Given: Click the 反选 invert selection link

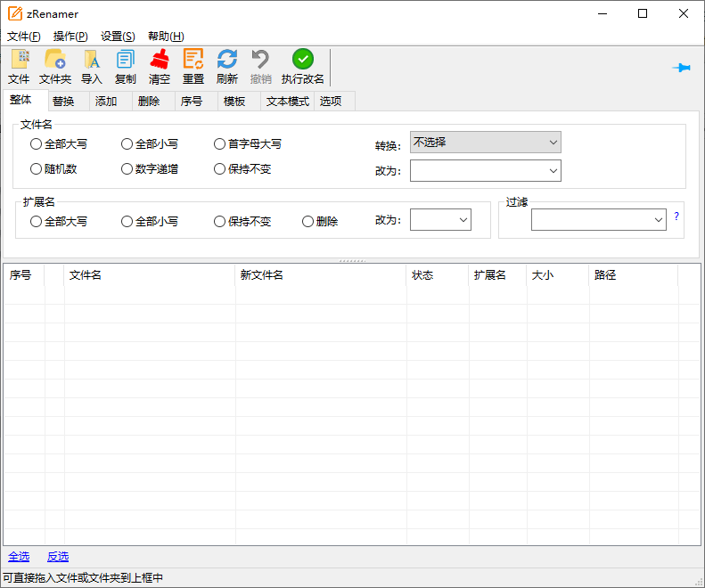Looking at the screenshot, I should click(x=58, y=557).
